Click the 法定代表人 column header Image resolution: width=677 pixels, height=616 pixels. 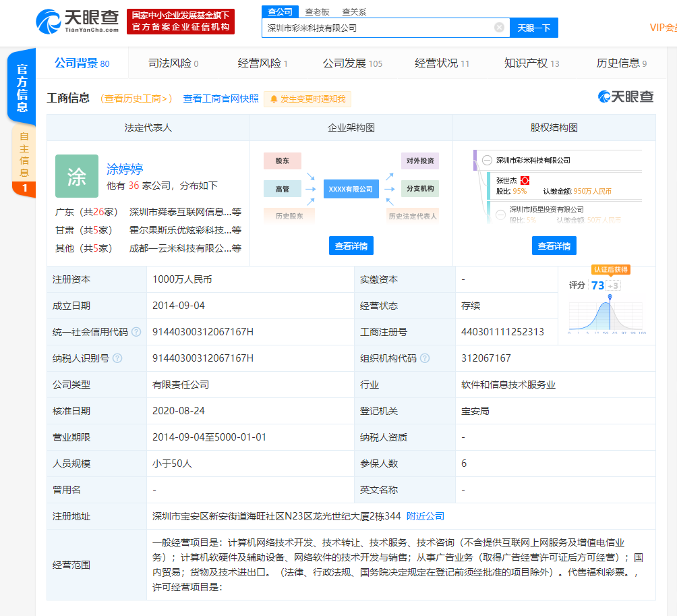[148, 128]
